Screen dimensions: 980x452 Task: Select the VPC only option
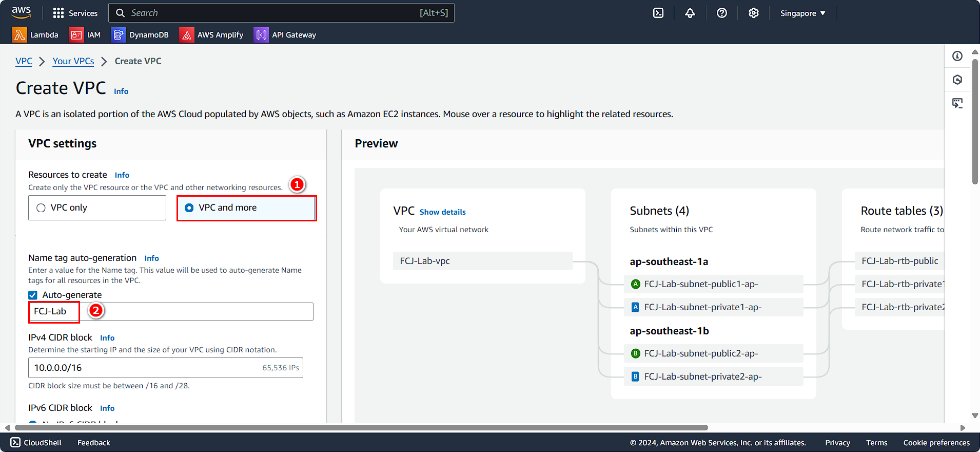point(97,208)
